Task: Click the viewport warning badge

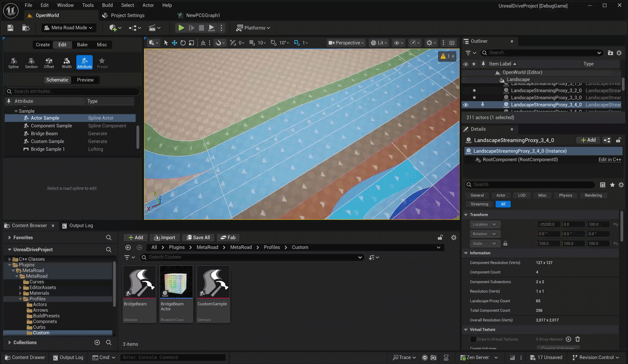Action: (x=447, y=56)
